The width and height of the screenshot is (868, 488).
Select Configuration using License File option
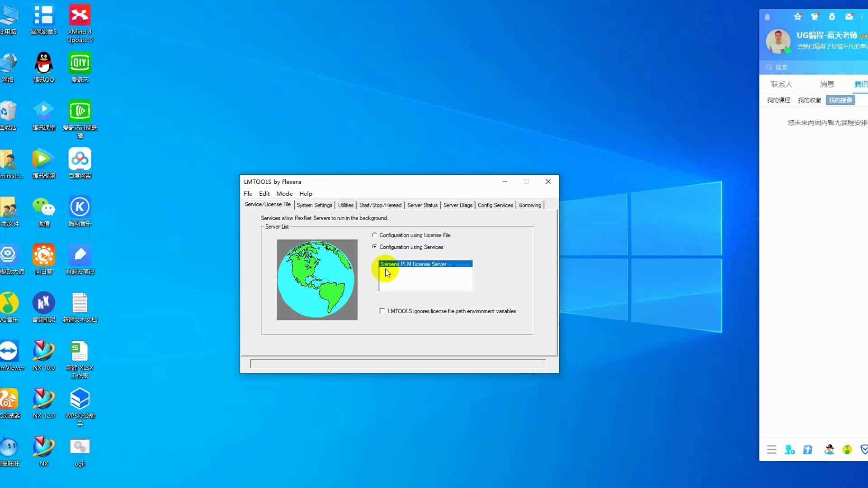pyautogui.click(x=374, y=235)
